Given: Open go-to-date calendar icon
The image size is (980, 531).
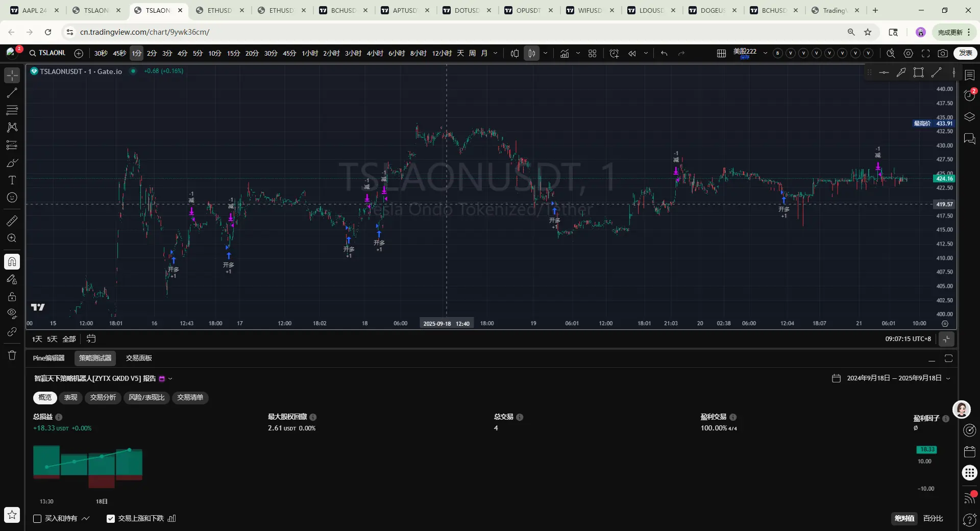Looking at the screenshot, I should 91,339.
